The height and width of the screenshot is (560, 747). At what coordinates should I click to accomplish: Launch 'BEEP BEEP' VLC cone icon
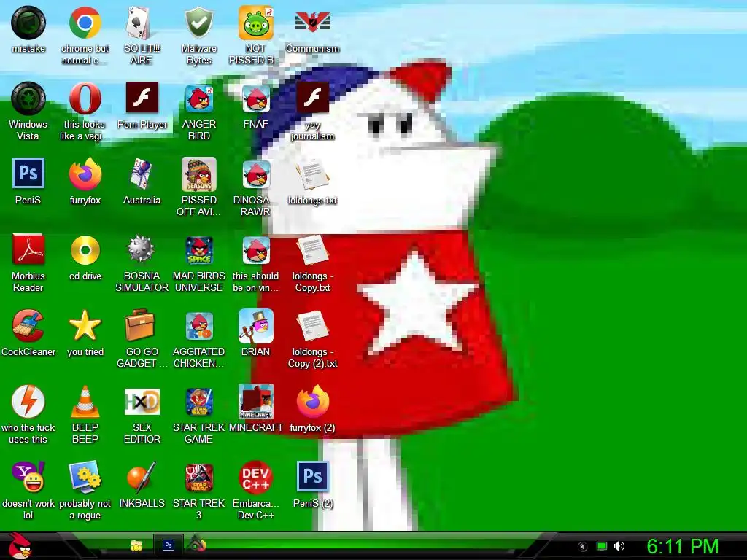(x=85, y=402)
